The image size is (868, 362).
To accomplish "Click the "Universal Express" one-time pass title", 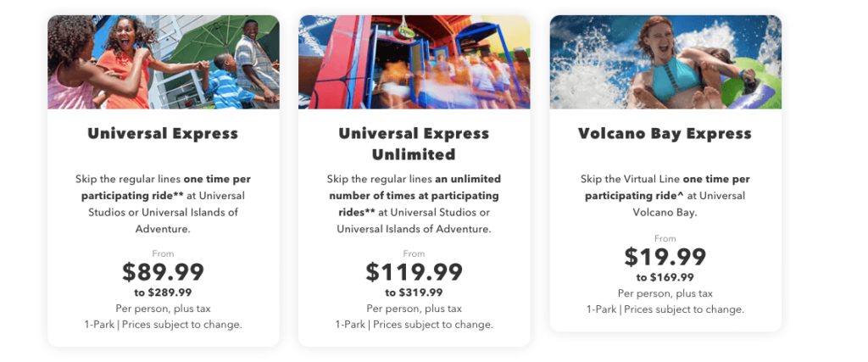I will pos(163,133).
